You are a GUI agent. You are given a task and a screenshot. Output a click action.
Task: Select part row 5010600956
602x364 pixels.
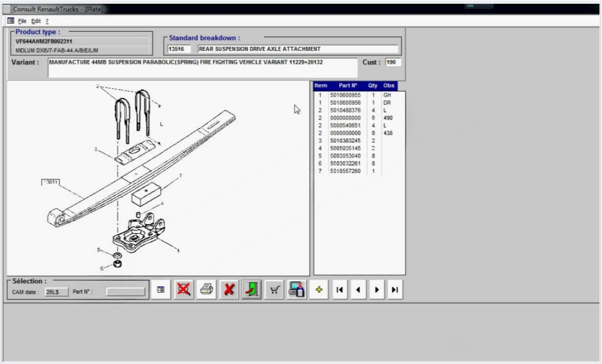pos(359,103)
